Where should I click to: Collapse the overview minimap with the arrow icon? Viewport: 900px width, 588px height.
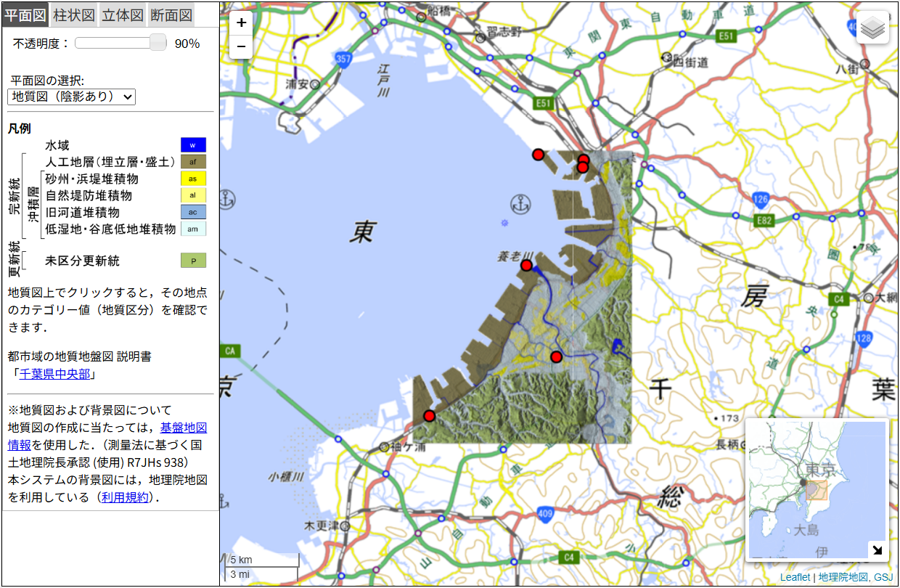877,551
